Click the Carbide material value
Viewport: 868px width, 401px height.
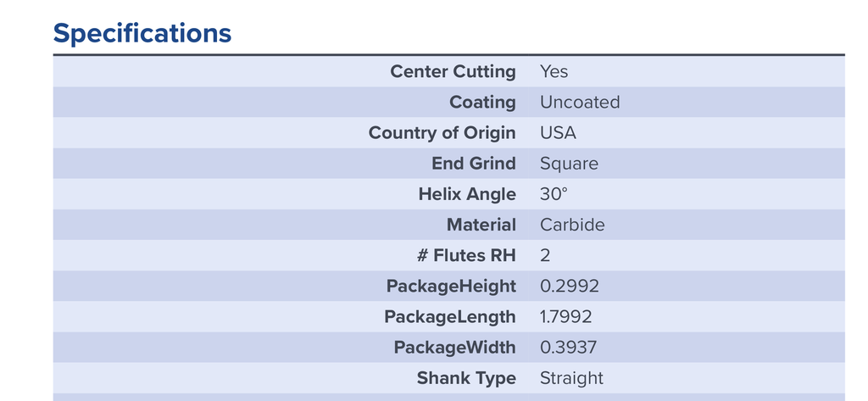(x=572, y=225)
